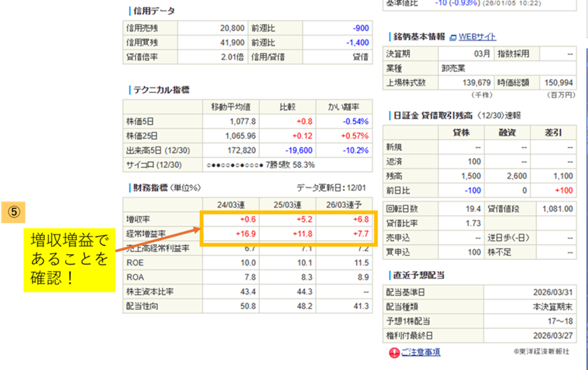Open the WEBサイト link
This screenshot has width=588, height=370.
click(x=477, y=37)
